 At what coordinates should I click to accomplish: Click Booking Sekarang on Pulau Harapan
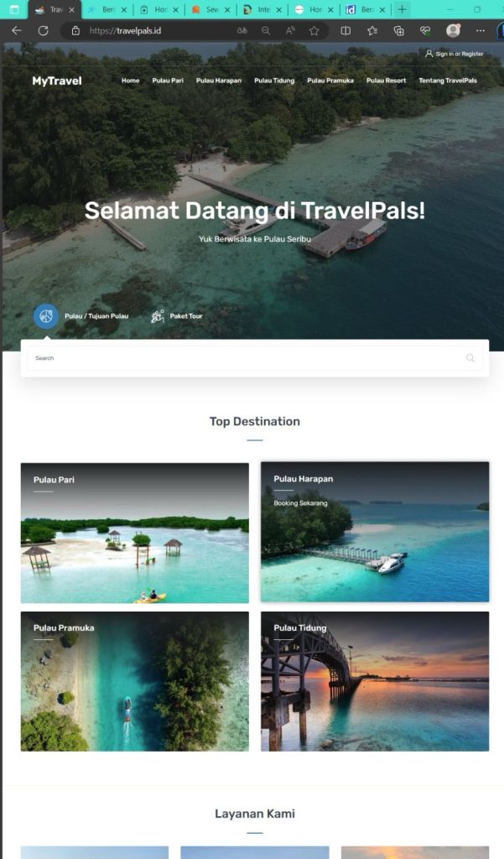click(x=300, y=503)
